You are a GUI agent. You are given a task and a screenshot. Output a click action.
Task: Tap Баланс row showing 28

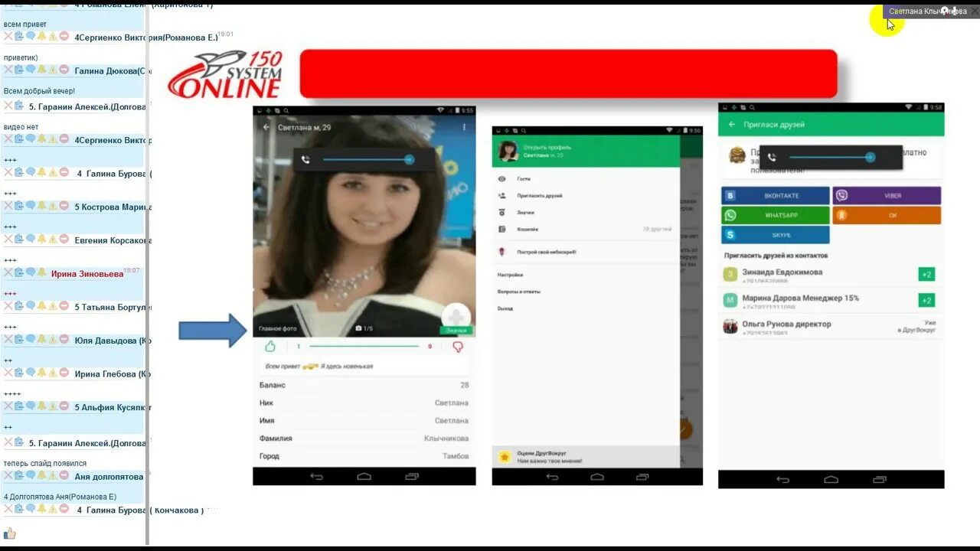364,385
